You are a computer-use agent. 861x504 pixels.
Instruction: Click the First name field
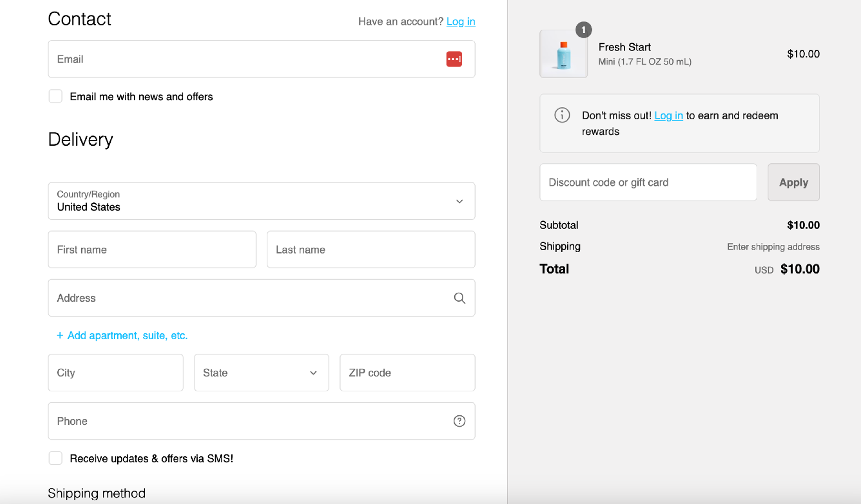[152, 250]
